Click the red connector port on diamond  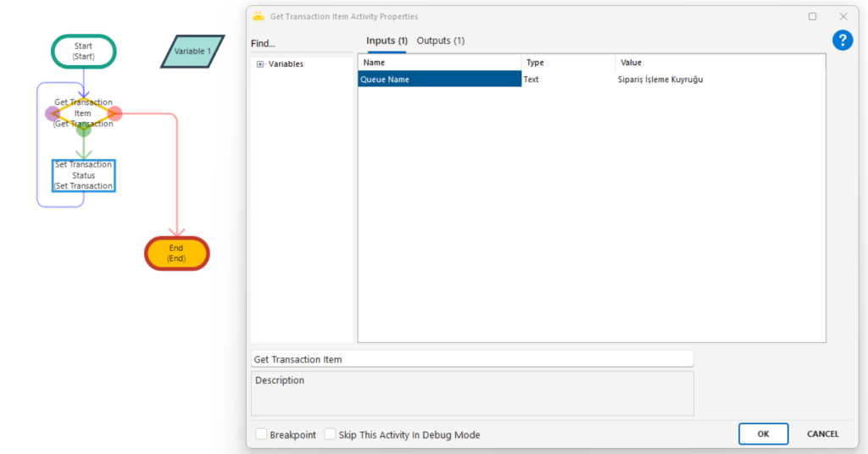coord(115,113)
